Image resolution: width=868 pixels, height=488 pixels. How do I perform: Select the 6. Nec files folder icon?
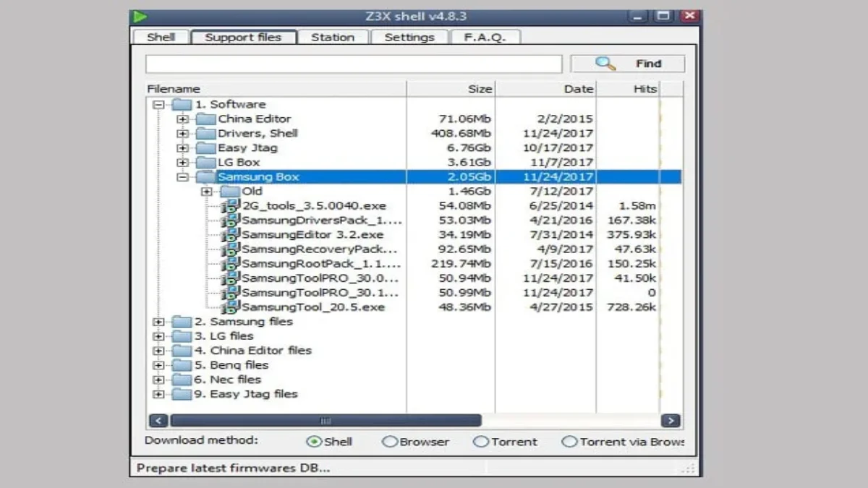pos(182,380)
